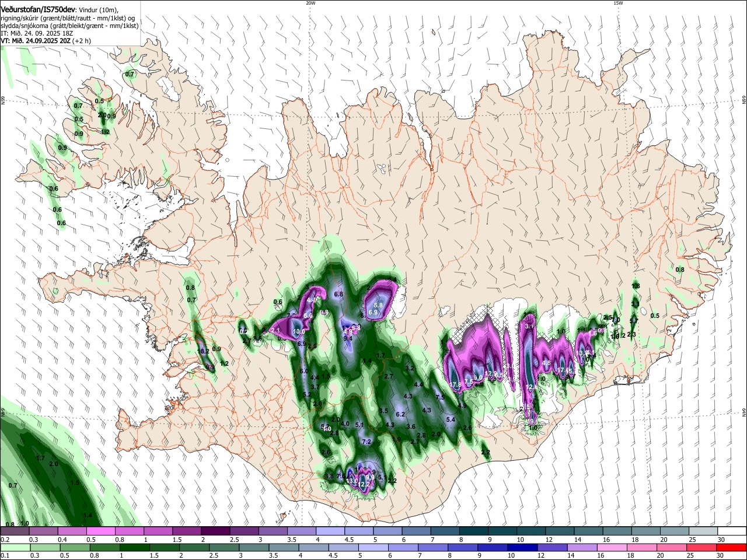747x560 pixels.
Task: Select the blue 8 swatch in the lower legend row
Action: 463,547
